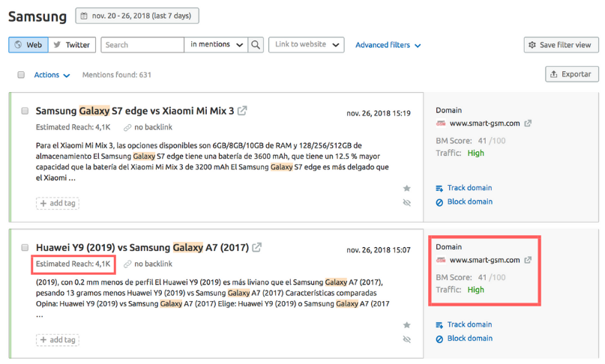This screenshot has height=364, width=605.
Task: Click the Save filter view button
Action: pos(561,45)
